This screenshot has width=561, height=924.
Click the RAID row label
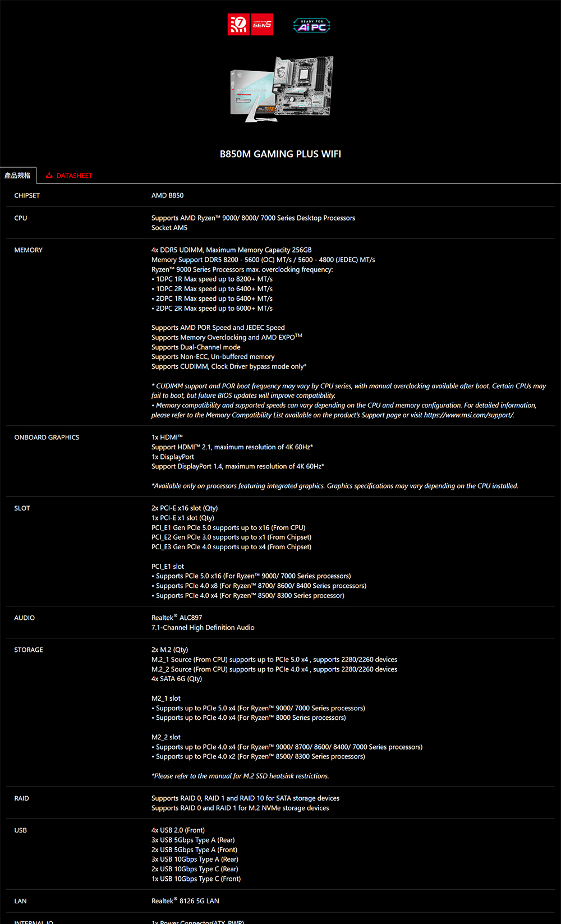point(21,798)
